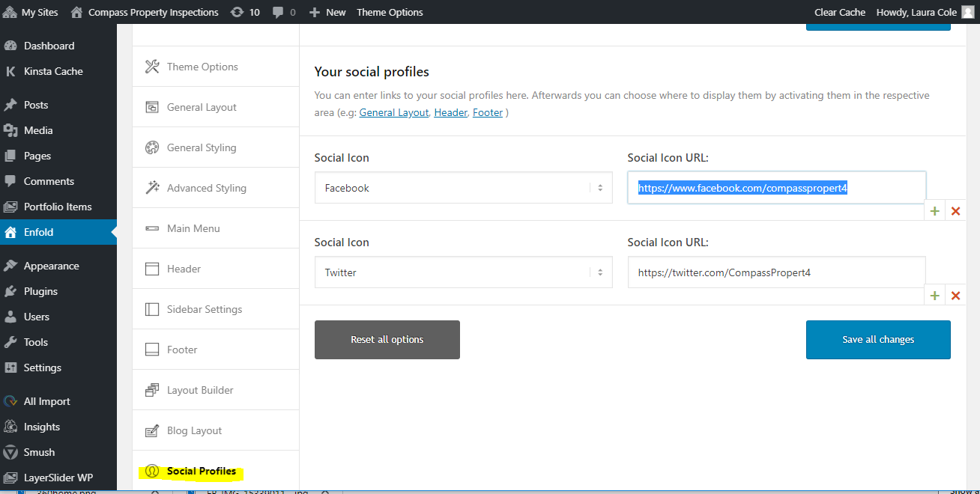Click the Smush icon in sidebar
Viewport: 980px width, 494px height.
click(10, 452)
